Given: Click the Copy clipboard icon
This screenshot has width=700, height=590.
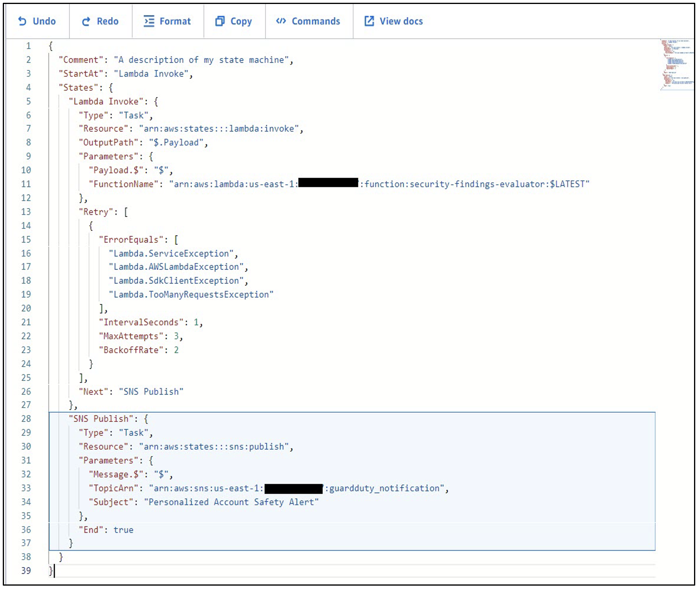Looking at the screenshot, I should 220,21.
